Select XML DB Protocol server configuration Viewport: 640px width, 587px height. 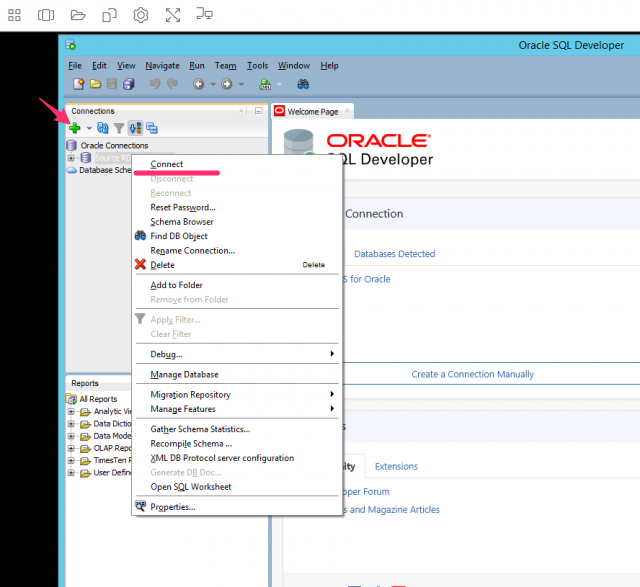point(237,458)
